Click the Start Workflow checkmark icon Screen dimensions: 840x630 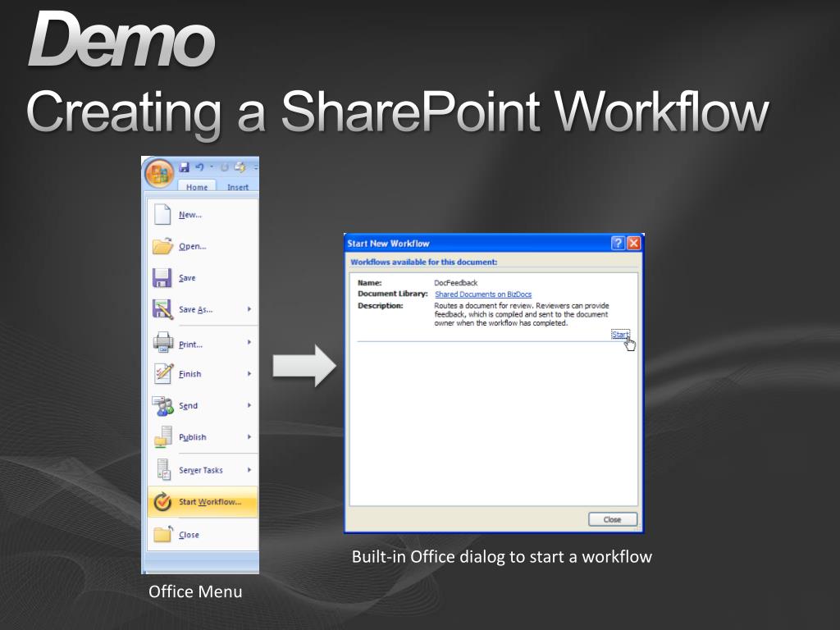[162, 502]
